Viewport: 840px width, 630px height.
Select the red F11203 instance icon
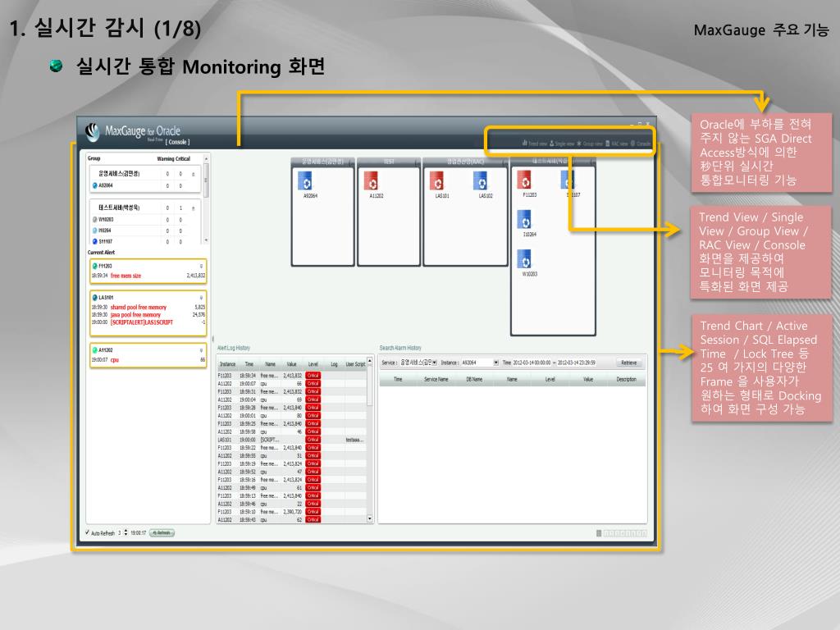(524, 180)
